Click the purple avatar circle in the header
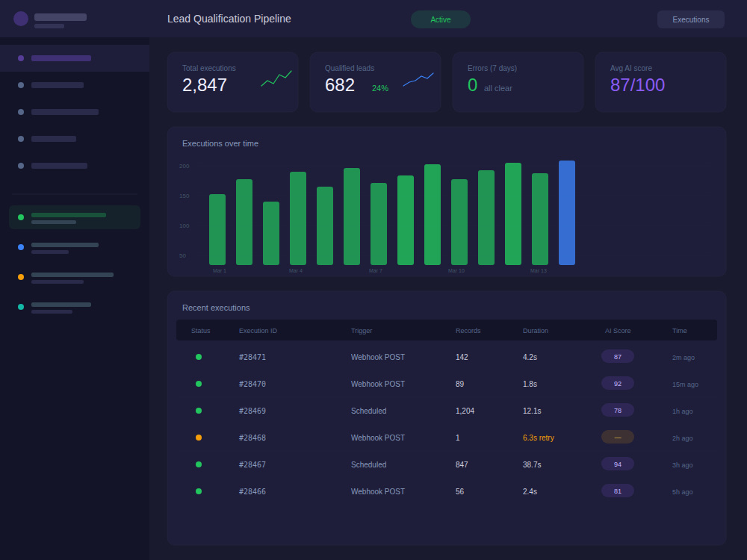 tap(21, 19)
